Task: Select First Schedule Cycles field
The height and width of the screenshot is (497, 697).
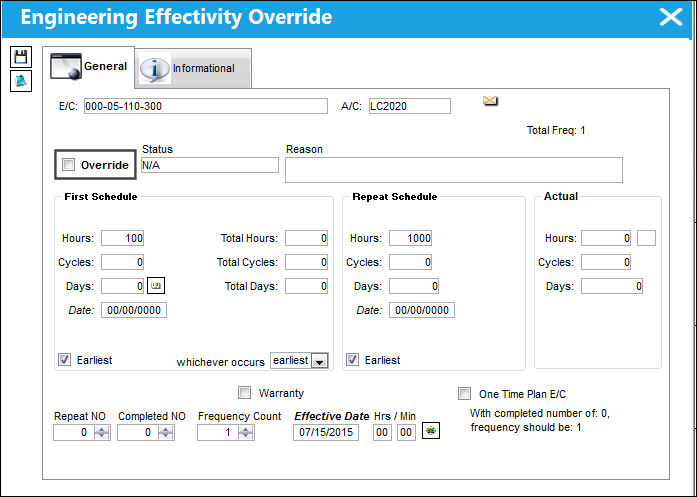Action: 122,262
